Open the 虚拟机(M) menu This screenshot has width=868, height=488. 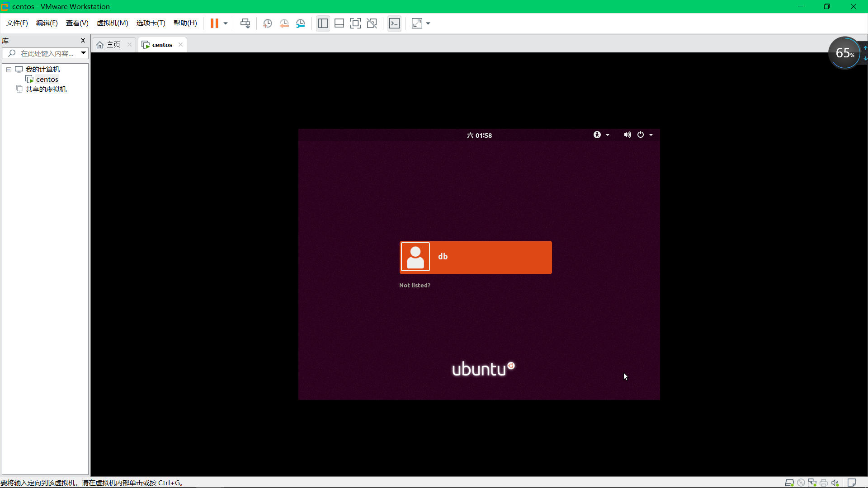113,23
